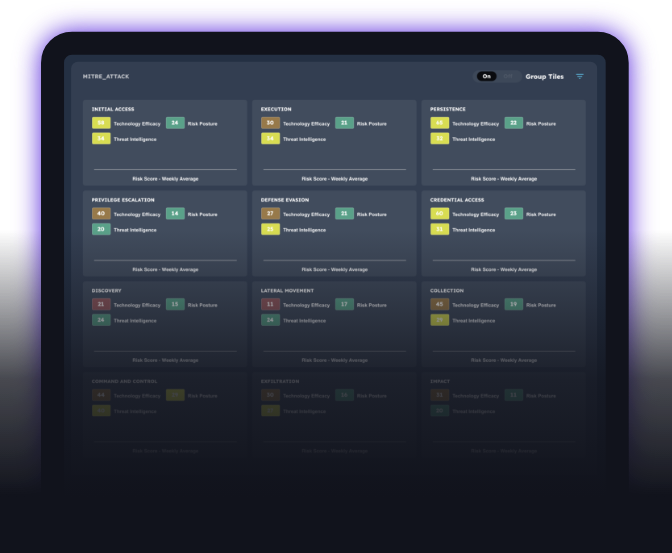The image size is (672, 553).
Task: Click Execution Threat Intelligence score badge
Action: pos(270,138)
